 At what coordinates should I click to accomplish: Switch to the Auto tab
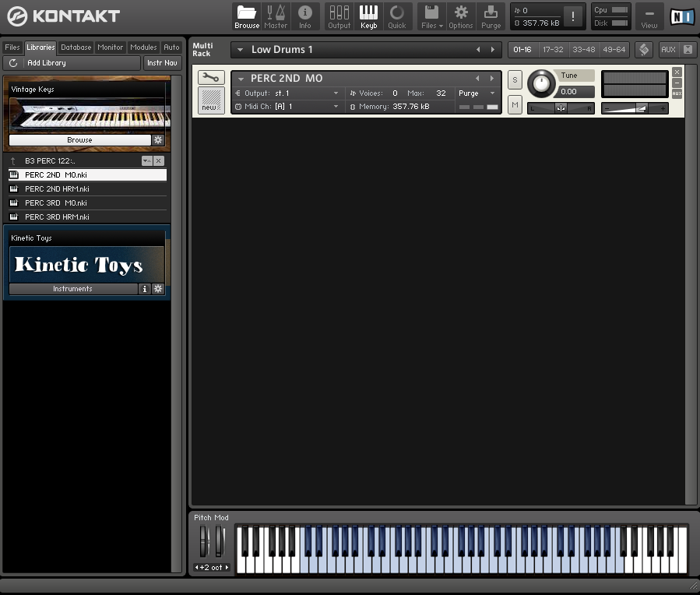point(171,48)
